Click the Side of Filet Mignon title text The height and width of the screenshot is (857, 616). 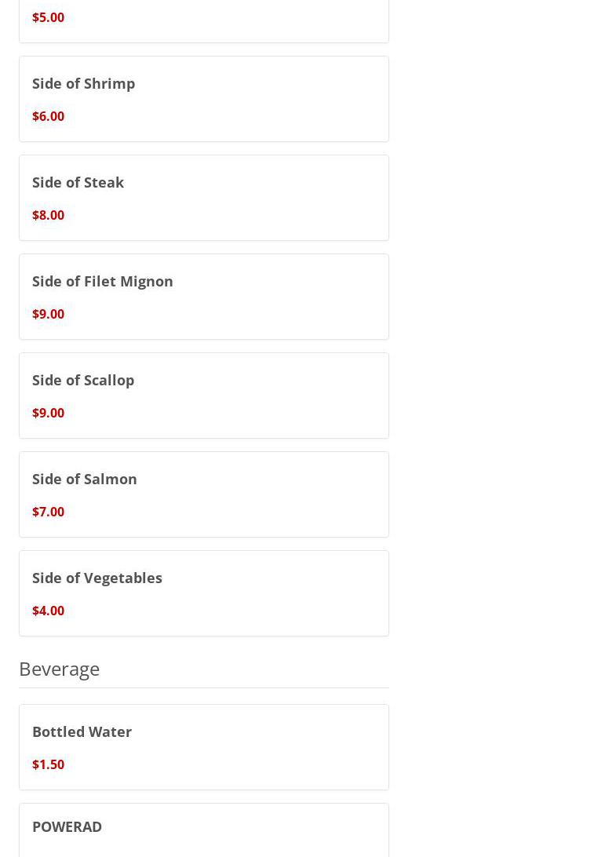[x=103, y=282]
